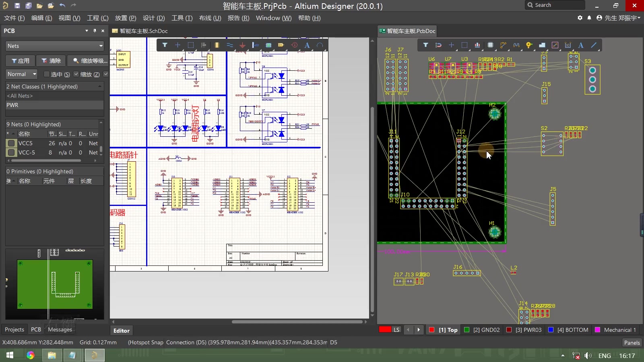Screen dimensions: 644x362
Task: Click PCB toolbar interactive routing icon
Action: click(503, 45)
